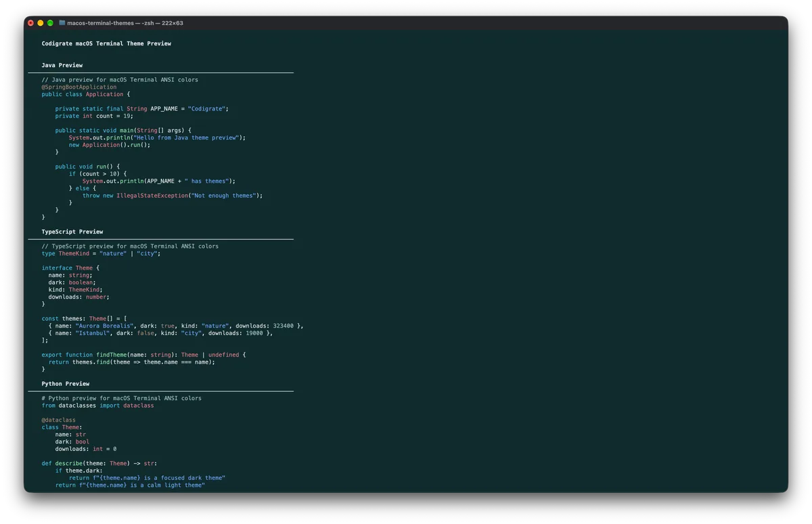Zoom the Terminal window with the green button
The width and height of the screenshot is (812, 524).
click(50, 23)
